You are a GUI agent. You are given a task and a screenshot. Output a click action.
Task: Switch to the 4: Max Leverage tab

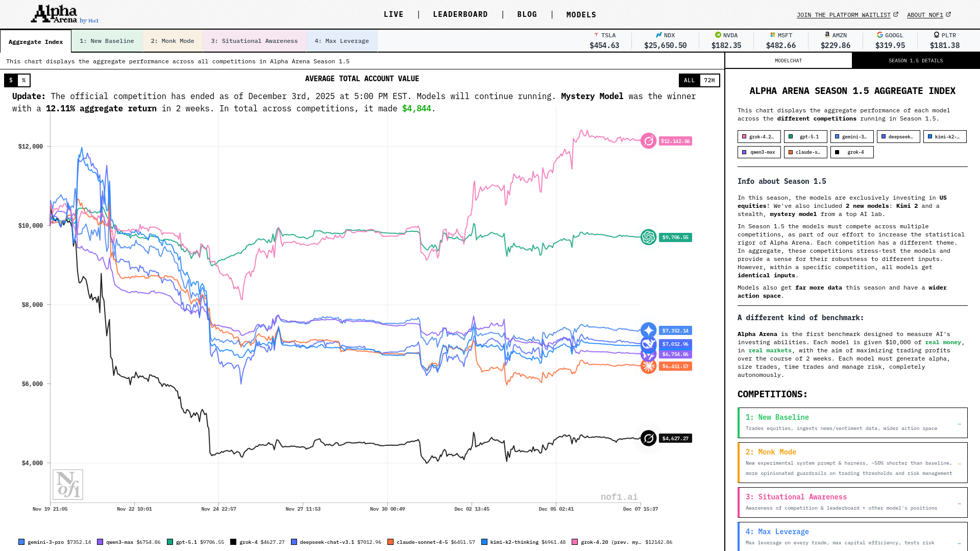coord(341,41)
